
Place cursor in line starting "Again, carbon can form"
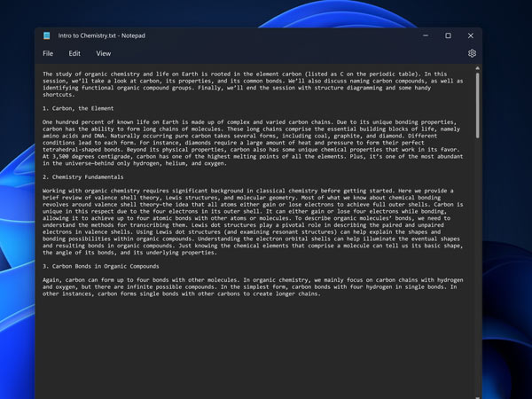[x=253, y=280]
